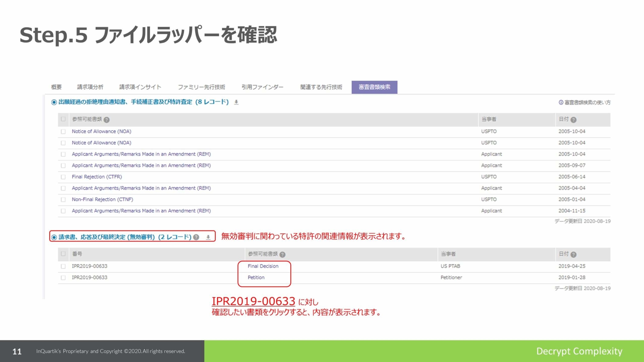Switch to the 請求項分析 tab
Screen dimensions: 644x362
coord(90,87)
